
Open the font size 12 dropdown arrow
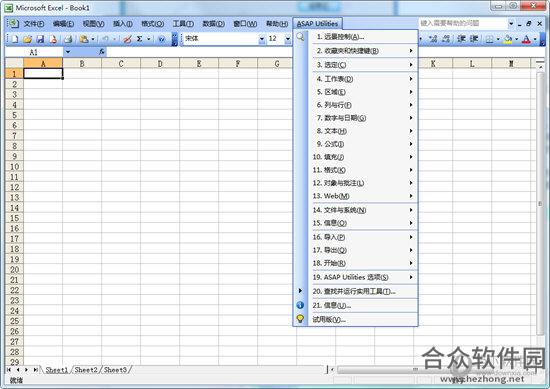tap(288, 39)
